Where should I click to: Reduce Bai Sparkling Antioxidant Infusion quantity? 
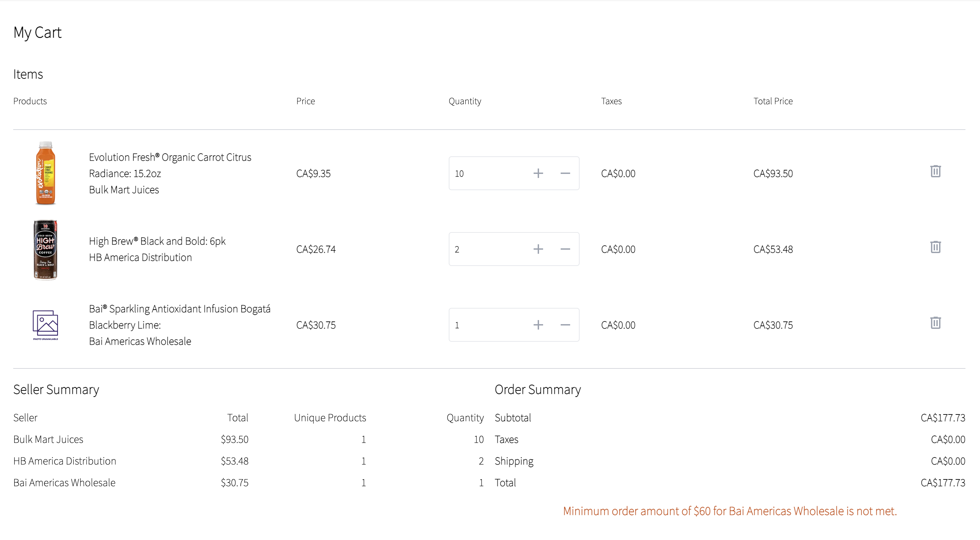click(x=565, y=325)
